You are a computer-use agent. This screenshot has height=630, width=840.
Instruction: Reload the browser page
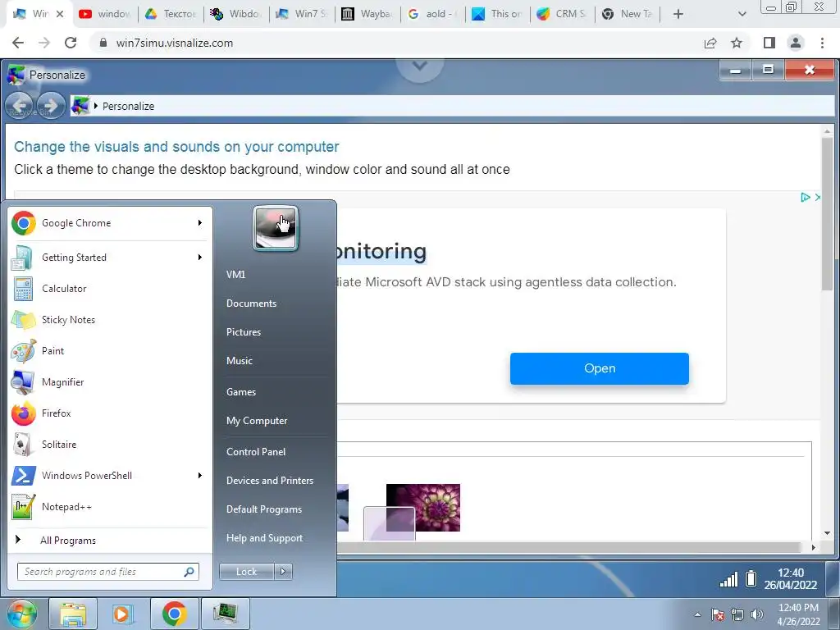coord(71,43)
